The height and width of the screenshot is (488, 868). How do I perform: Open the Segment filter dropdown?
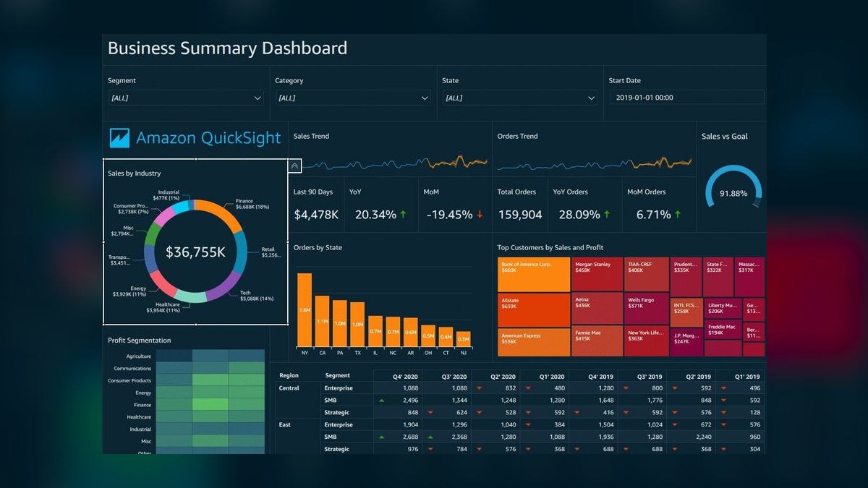186,98
